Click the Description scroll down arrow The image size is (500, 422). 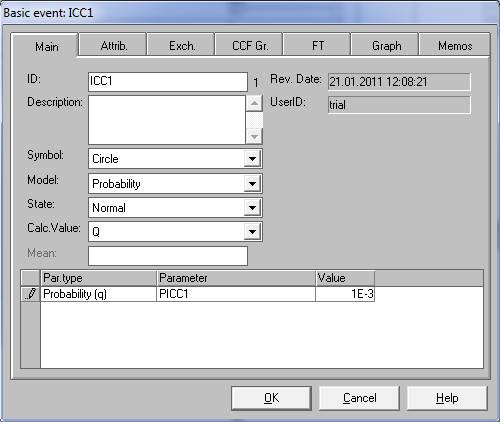[x=254, y=136]
